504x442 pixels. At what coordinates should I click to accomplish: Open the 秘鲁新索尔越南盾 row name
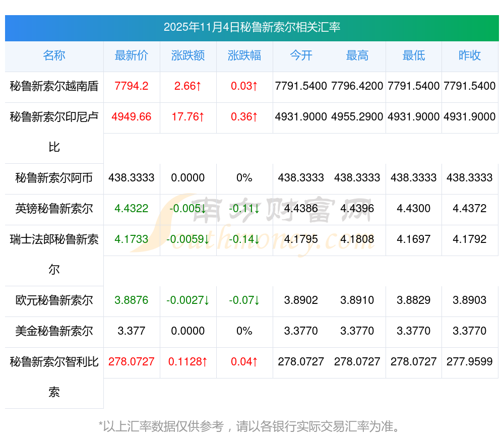pos(54,86)
